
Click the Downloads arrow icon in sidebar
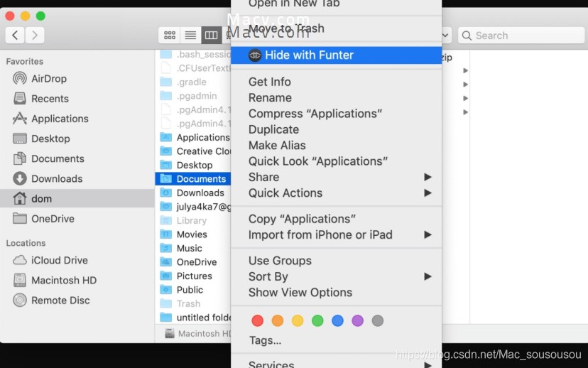coord(19,178)
